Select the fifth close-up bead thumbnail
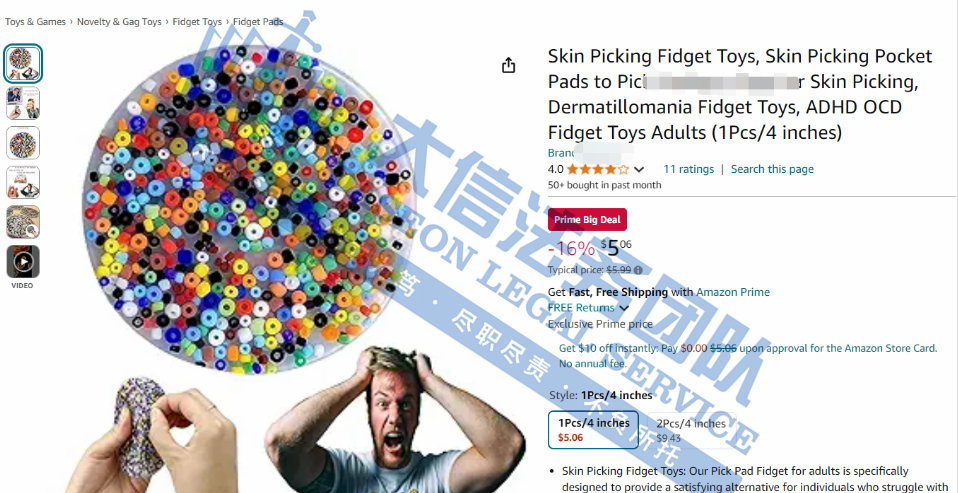958x493 pixels. click(23, 222)
